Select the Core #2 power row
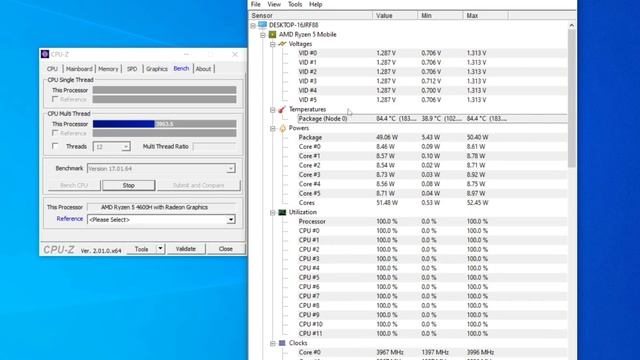The image size is (640, 360). coord(433,165)
